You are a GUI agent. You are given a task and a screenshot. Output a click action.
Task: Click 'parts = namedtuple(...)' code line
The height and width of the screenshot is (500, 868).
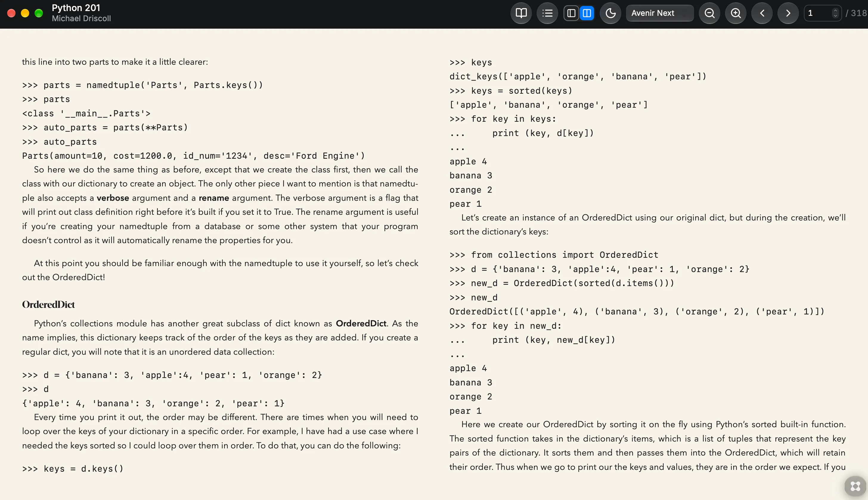coord(142,85)
